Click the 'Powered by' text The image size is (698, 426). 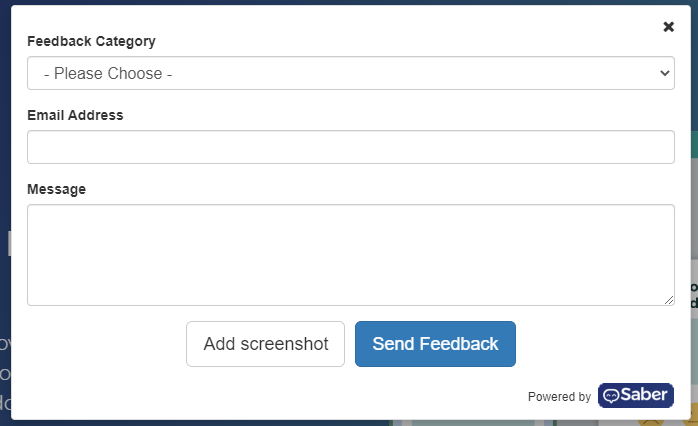(559, 397)
